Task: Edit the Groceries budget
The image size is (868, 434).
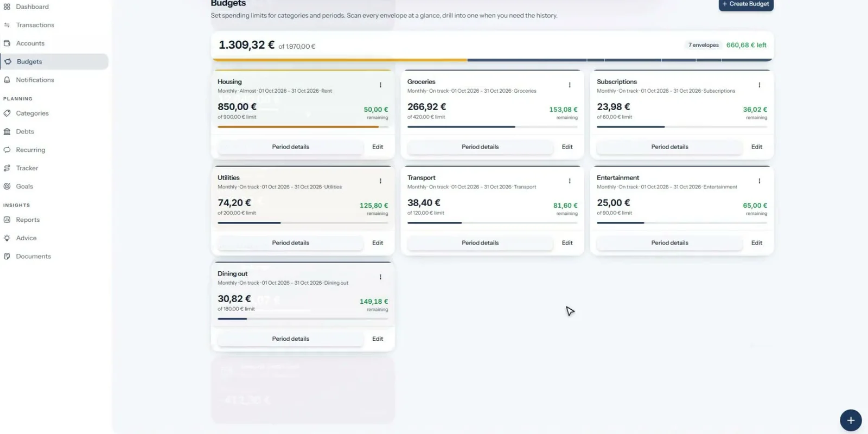Action: pyautogui.click(x=567, y=147)
